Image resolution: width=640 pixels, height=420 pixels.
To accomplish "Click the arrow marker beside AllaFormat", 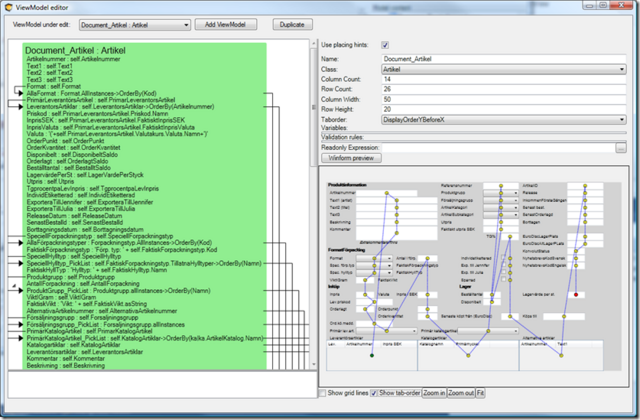I will pyautogui.click(x=20, y=93).
